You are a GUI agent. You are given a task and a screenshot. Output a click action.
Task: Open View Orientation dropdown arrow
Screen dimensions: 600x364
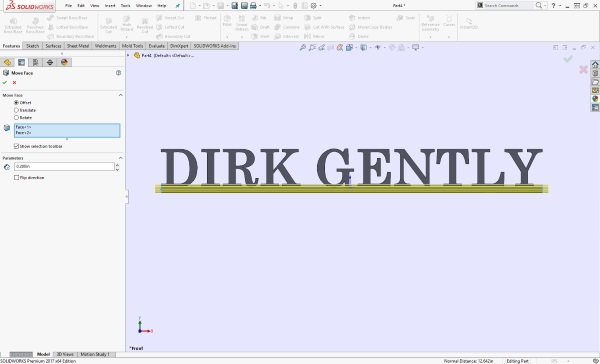tap(355, 48)
